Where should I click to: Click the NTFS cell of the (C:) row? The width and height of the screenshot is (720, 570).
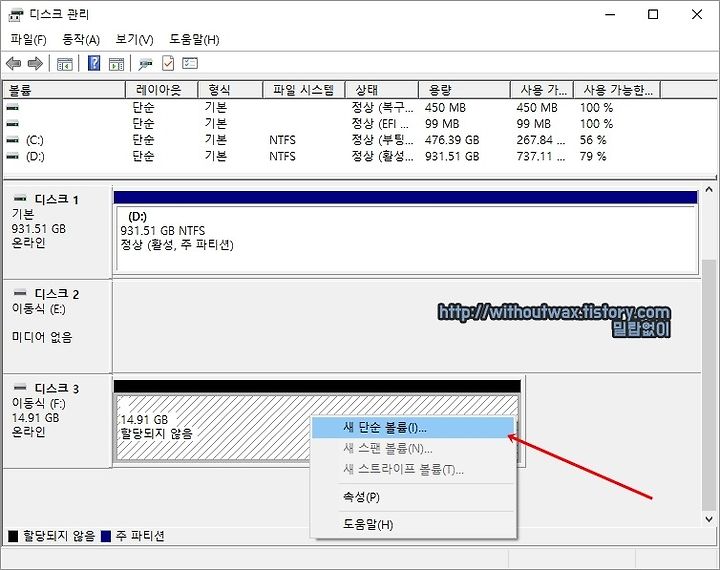pos(282,140)
